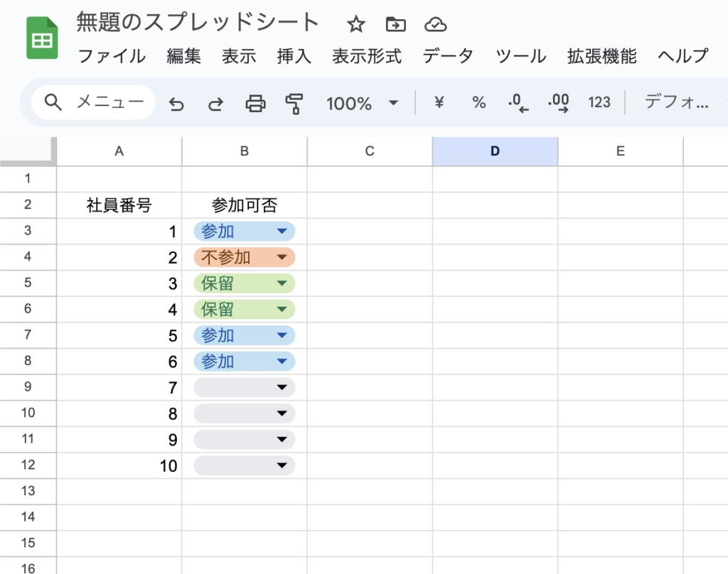This screenshot has width=728, height=574.
Task: Click the undo arrow
Action: pyautogui.click(x=176, y=103)
